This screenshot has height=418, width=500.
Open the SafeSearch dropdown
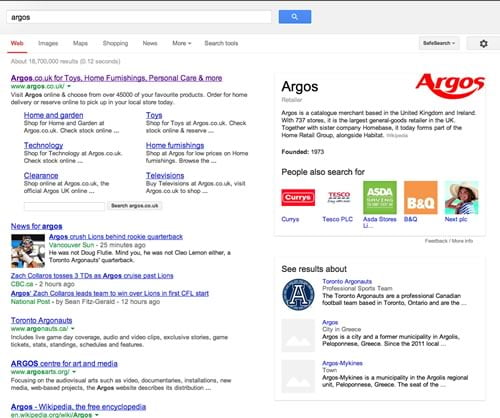[x=439, y=43]
